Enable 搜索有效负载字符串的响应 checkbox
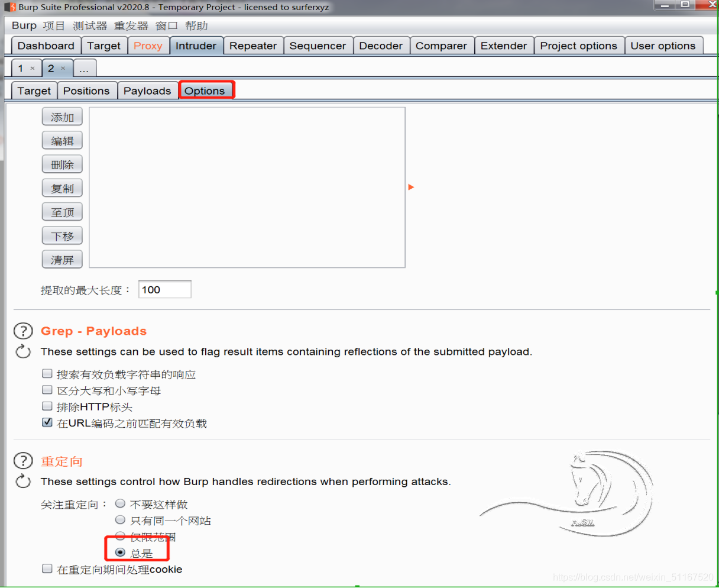719x588 pixels. [x=47, y=374]
